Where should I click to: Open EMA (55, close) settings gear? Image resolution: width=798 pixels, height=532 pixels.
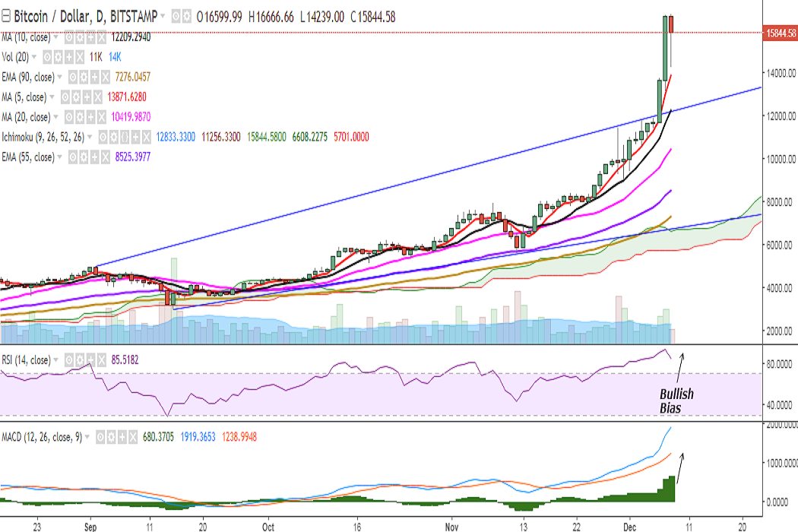(x=84, y=157)
